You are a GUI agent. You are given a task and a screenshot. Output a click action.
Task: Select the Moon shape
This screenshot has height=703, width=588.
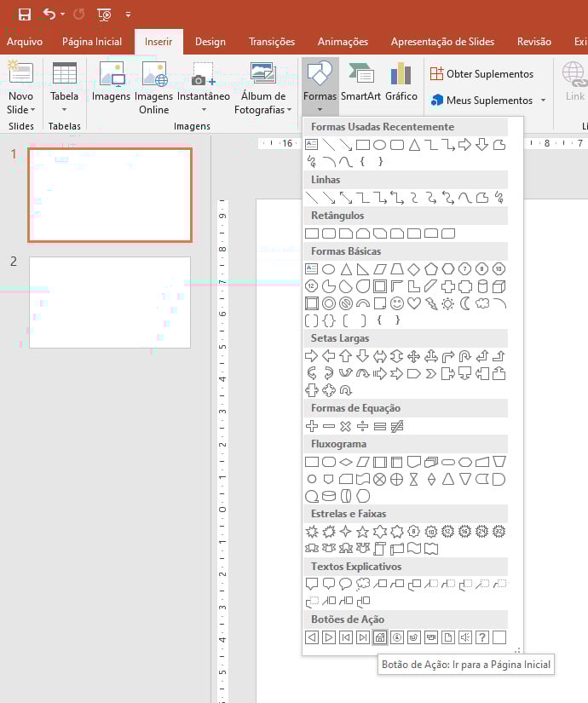(465, 303)
